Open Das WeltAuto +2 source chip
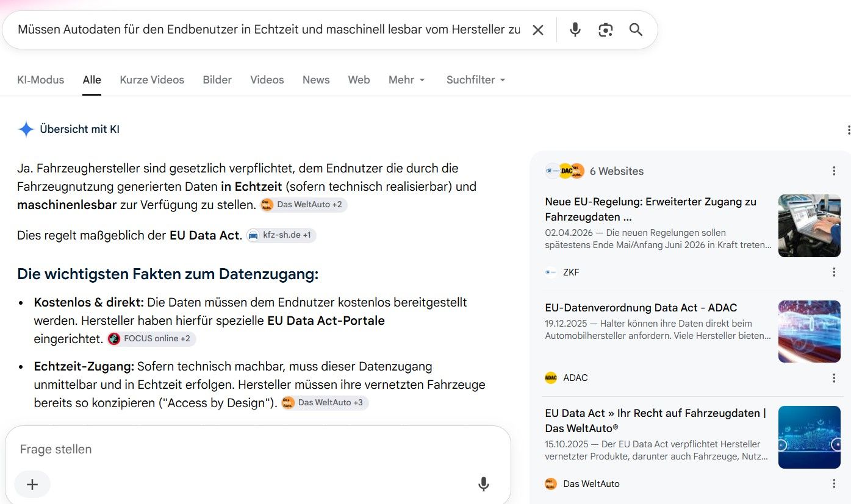Image resolution: width=851 pixels, height=504 pixels. click(x=304, y=205)
